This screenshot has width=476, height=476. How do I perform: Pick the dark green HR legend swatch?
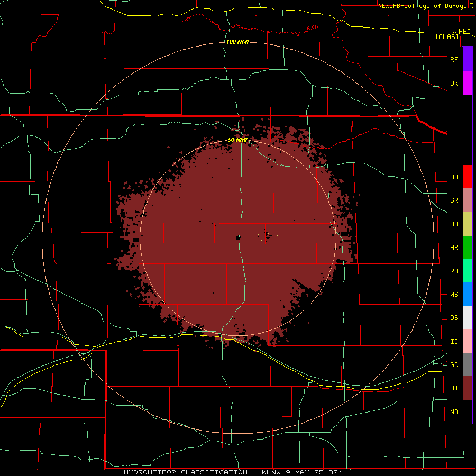click(x=467, y=248)
